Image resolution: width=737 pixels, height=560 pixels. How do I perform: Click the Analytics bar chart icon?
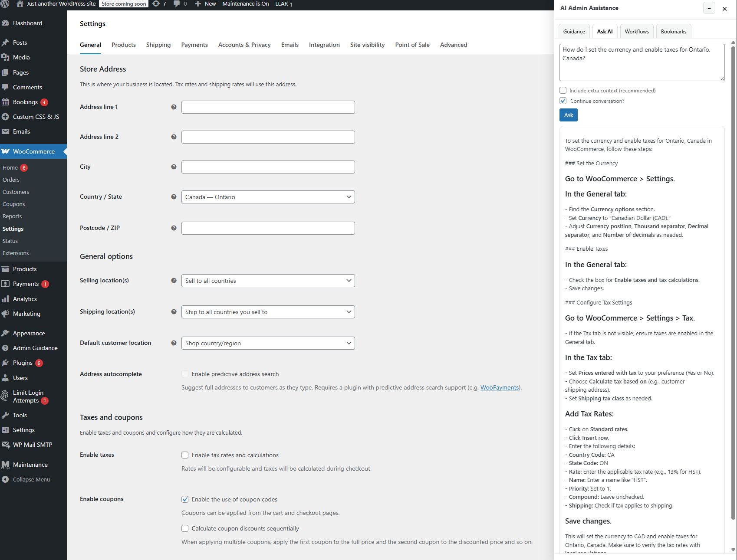click(x=5, y=299)
